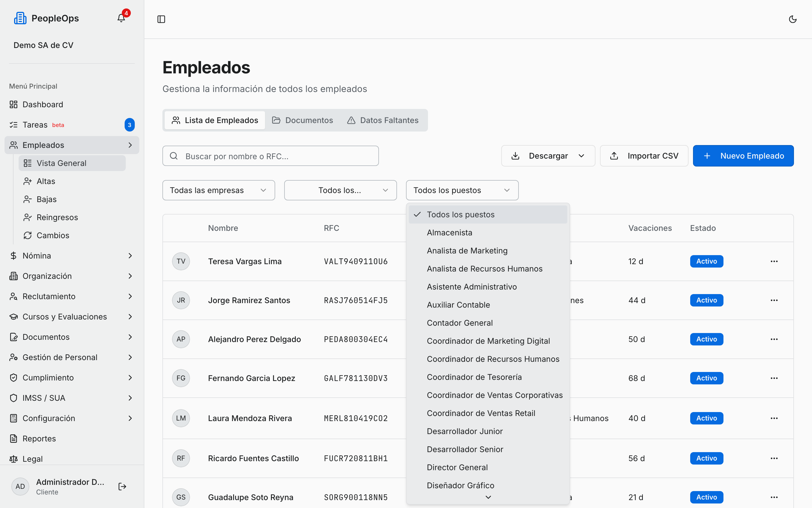Choose Desarrollador Senior option

(x=488, y=449)
